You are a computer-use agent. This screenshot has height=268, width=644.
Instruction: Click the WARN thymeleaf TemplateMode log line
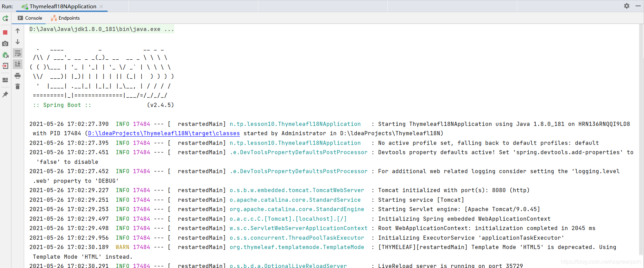[323, 247]
